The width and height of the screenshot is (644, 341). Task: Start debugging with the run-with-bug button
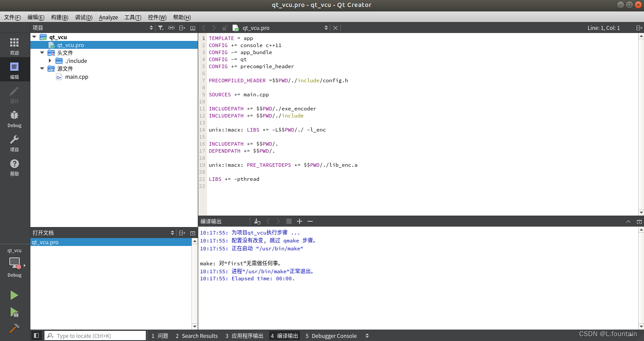(15, 312)
